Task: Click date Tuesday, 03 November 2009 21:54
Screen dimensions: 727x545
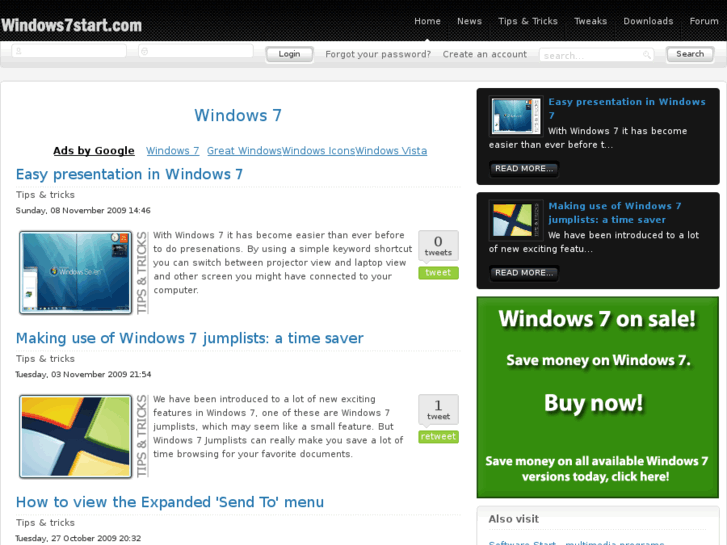Action: point(83,374)
